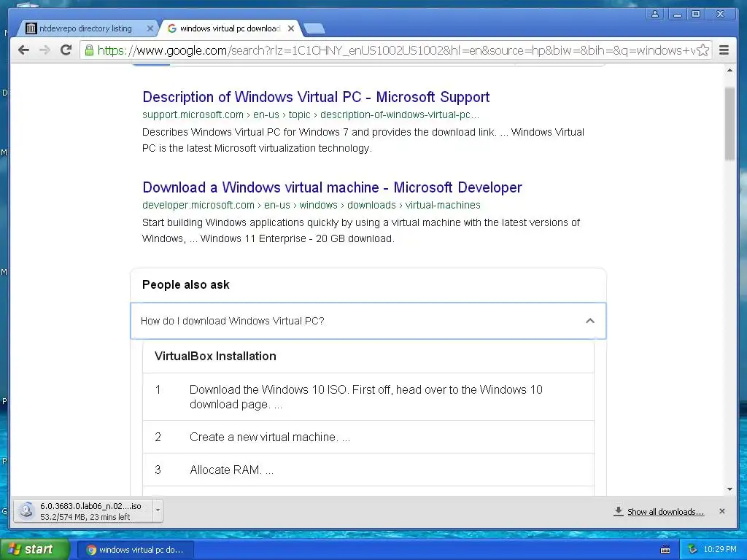
Task: Open a new tab with the new-tab button
Action: pyautogui.click(x=314, y=29)
